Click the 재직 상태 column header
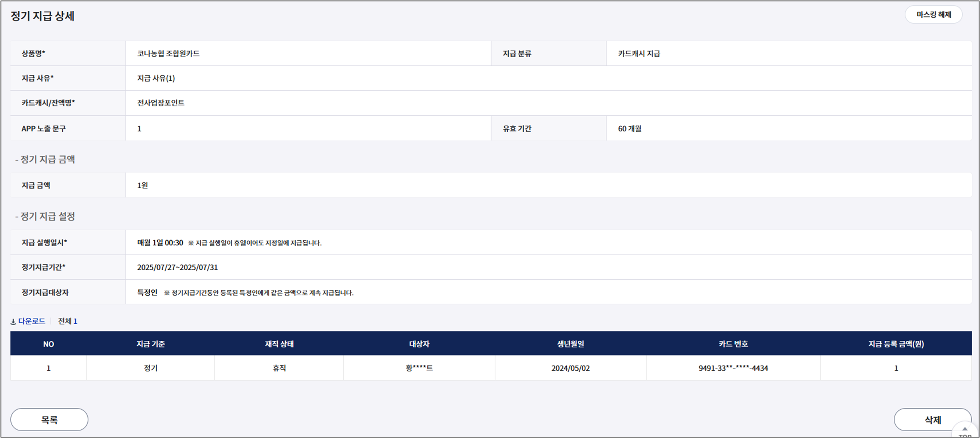 coord(279,344)
